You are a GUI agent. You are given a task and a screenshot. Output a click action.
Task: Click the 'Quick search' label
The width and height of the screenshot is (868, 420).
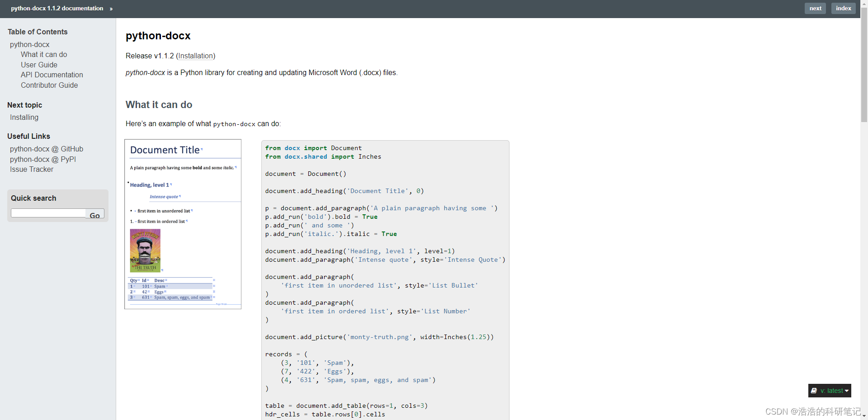[x=33, y=198]
